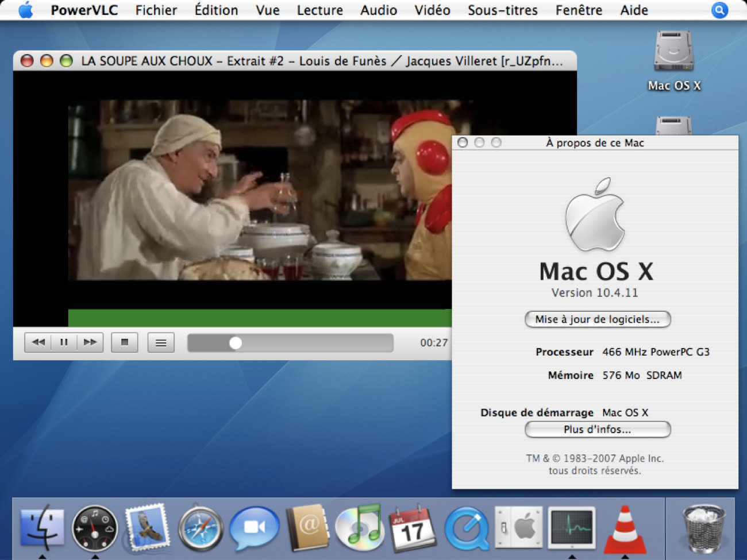The width and height of the screenshot is (747, 560).
Task: Launch QuickTime Player from the Dock
Action: 467,527
